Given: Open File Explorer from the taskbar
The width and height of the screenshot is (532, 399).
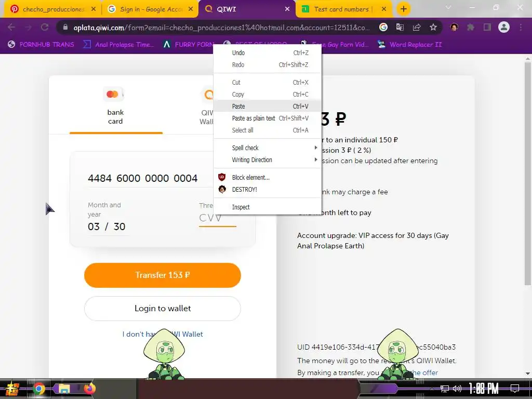Looking at the screenshot, I should point(64,389).
